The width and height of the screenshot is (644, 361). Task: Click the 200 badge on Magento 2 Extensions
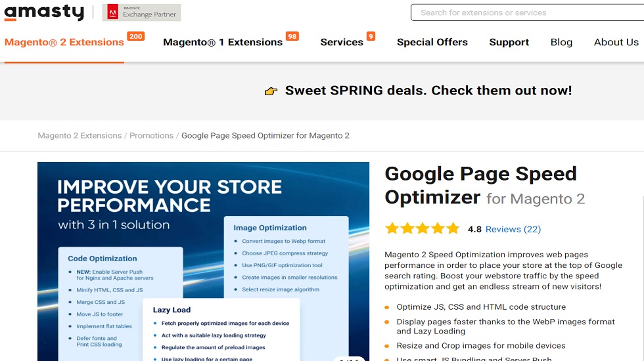tap(135, 37)
